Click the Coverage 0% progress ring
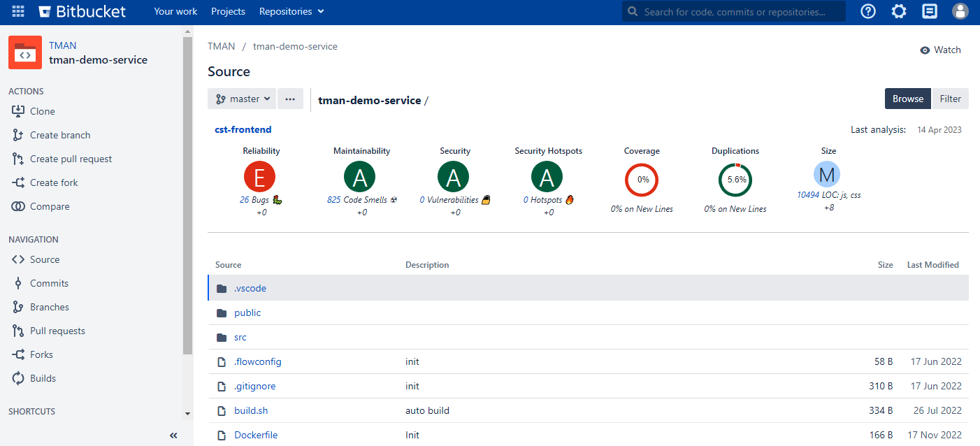980x446 pixels. [642, 180]
